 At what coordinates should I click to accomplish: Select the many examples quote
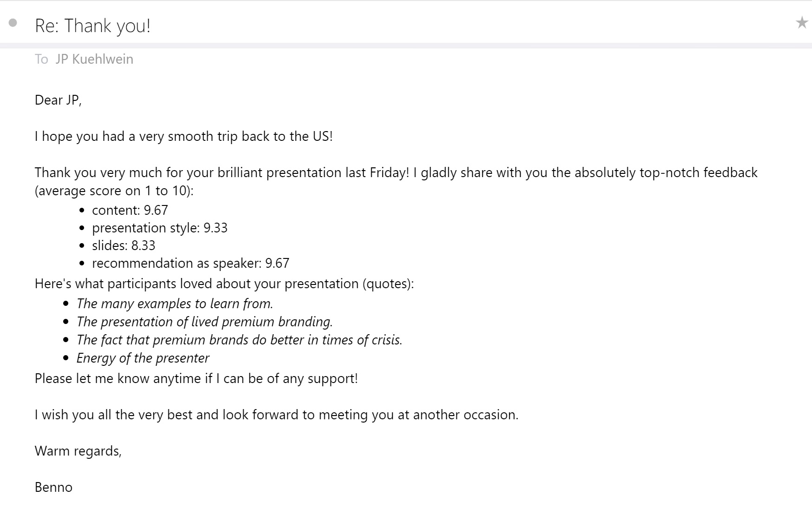coord(175,304)
